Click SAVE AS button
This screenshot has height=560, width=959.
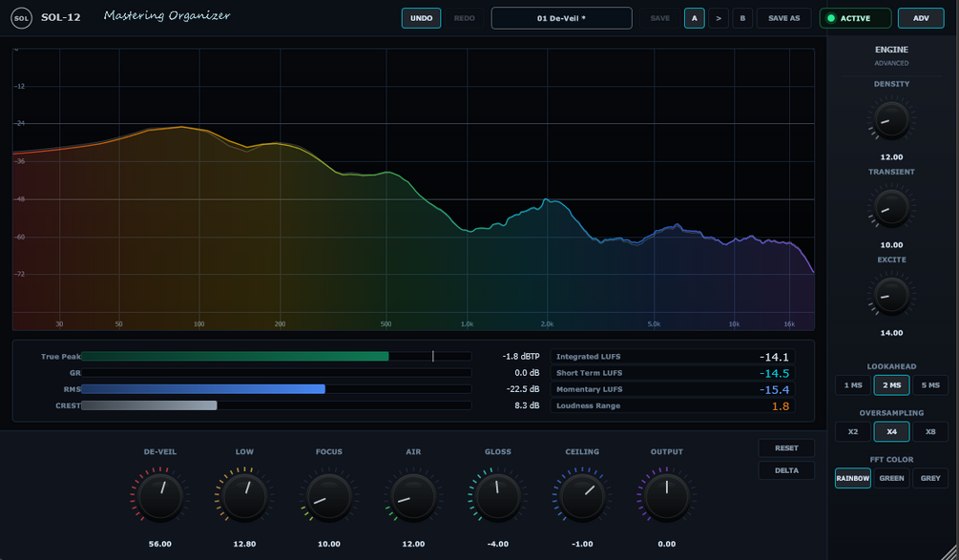pyautogui.click(x=784, y=18)
